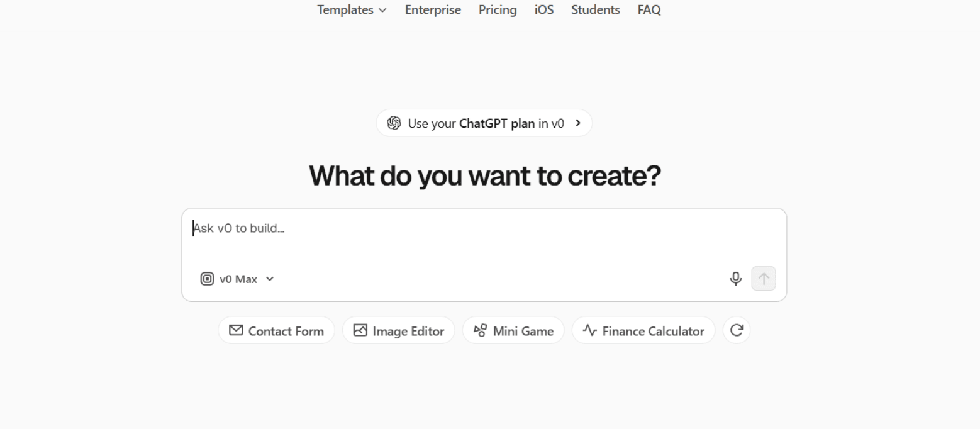
Task: Open the Pricing page
Action: (498, 10)
